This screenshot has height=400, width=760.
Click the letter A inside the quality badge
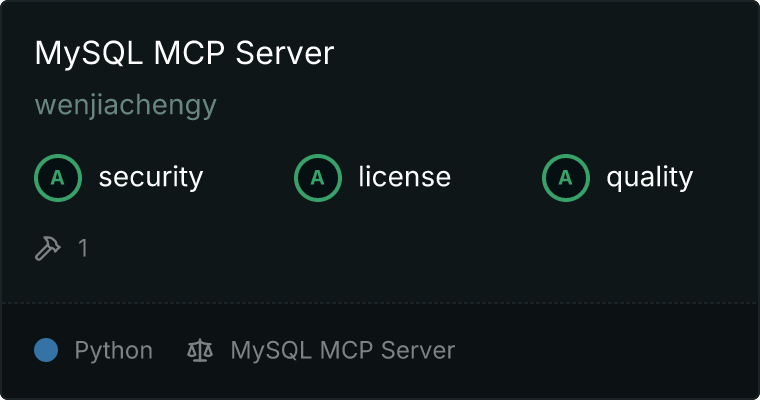pyautogui.click(x=566, y=178)
